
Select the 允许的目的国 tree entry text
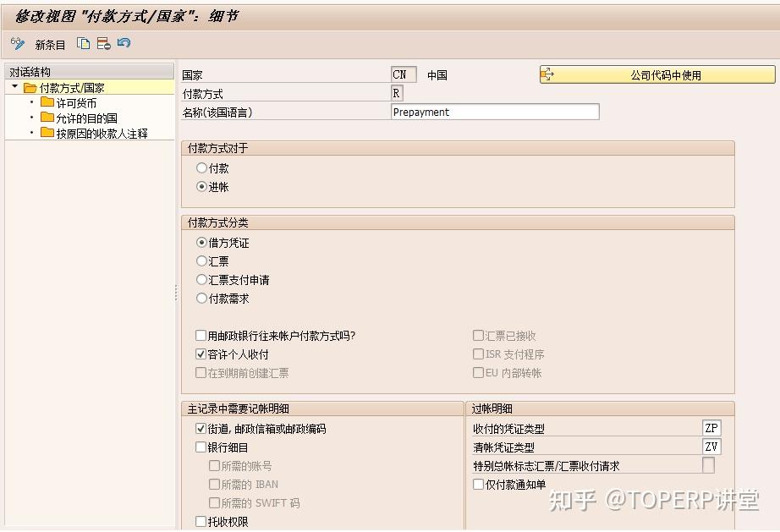point(86,118)
